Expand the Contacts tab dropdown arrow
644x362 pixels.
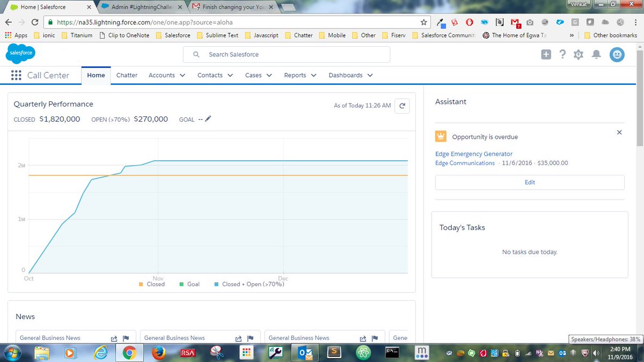click(x=230, y=75)
